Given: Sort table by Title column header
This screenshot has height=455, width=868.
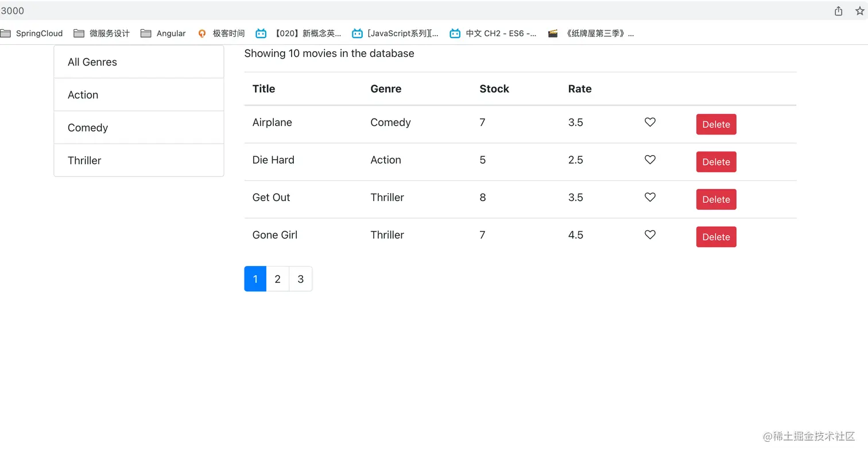Looking at the screenshot, I should click(263, 89).
